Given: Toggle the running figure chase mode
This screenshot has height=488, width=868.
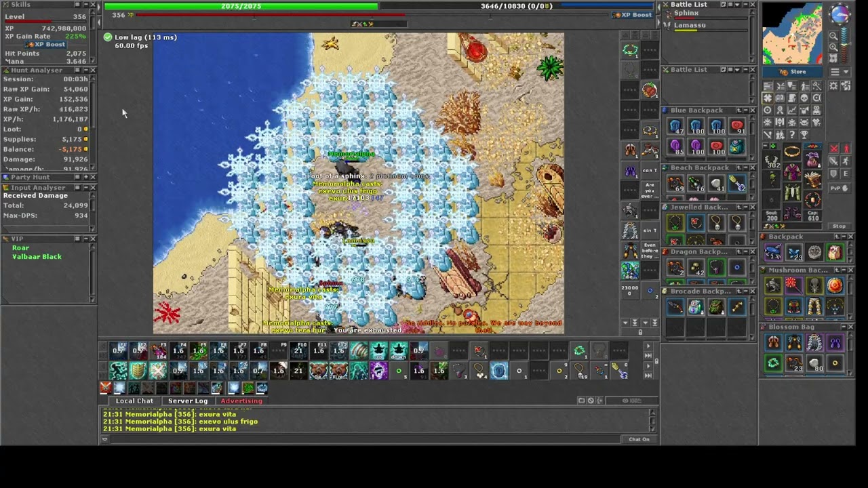Looking at the screenshot, I should pos(846,161).
